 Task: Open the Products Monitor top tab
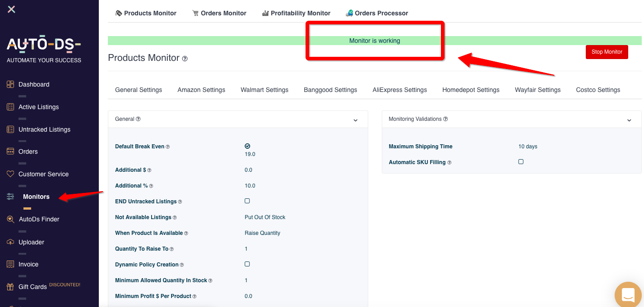coord(146,13)
